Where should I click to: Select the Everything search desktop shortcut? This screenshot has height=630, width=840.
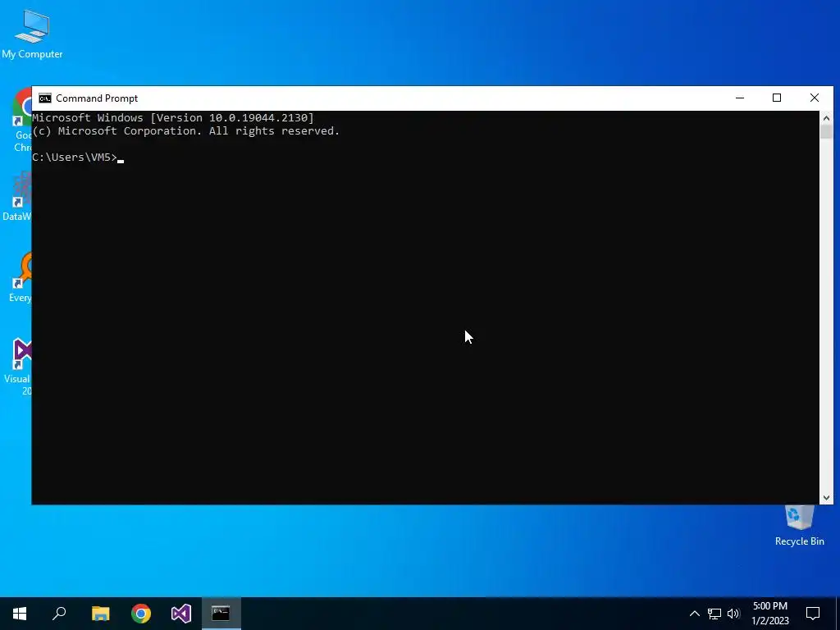(x=21, y=277)
